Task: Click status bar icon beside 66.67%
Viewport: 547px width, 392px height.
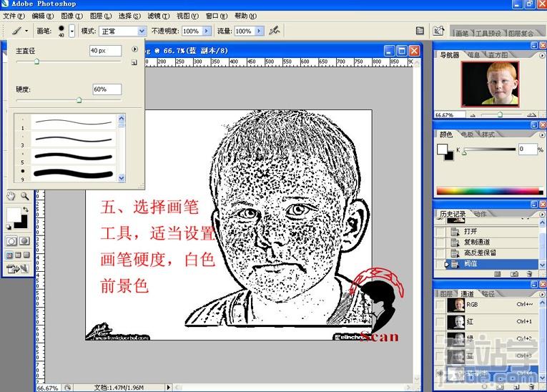Action: point(67,388)
